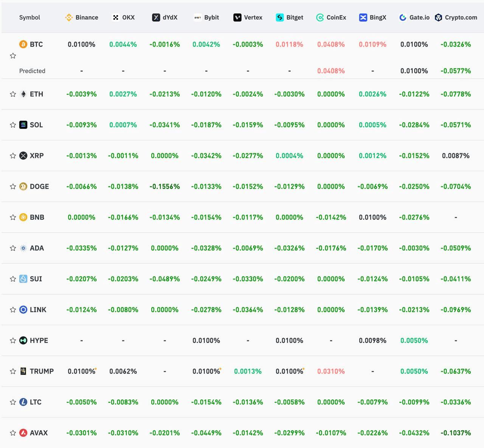Click the Solana coin icon
Viewport: 484px width, 448px height.
23,125
